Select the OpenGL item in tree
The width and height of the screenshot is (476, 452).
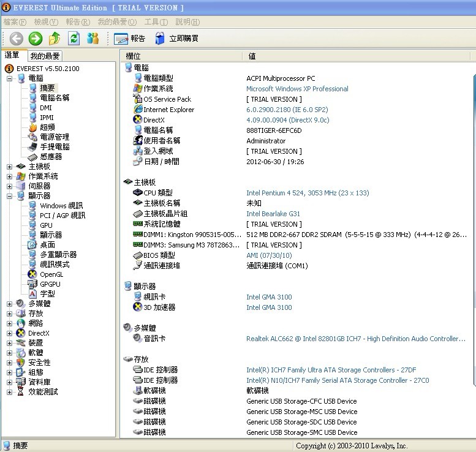coord(51,274)
